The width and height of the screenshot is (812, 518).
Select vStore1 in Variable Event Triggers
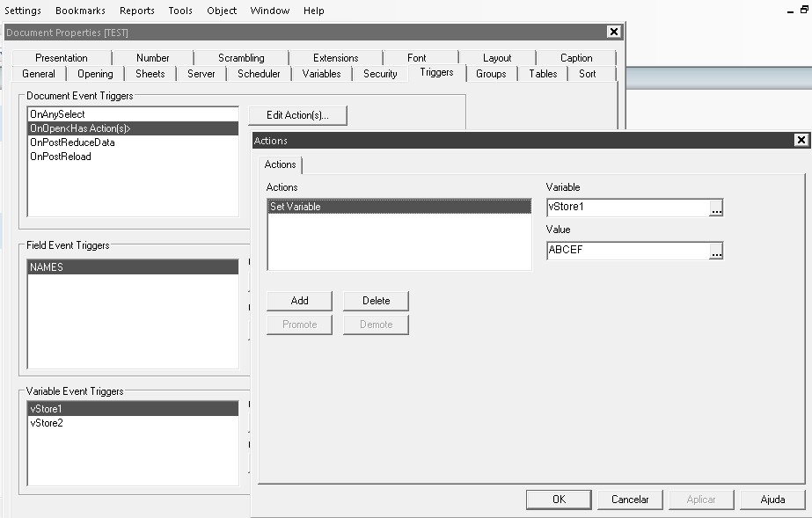click(133, 409)
